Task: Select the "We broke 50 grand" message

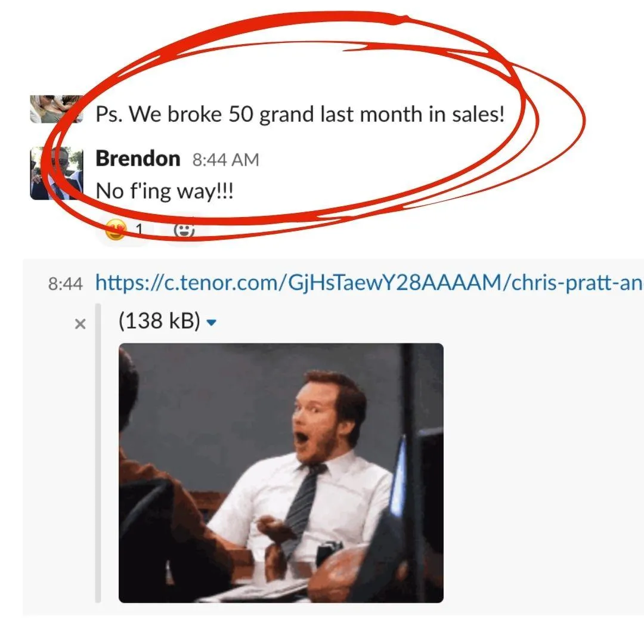Action: tap(300, 114)
